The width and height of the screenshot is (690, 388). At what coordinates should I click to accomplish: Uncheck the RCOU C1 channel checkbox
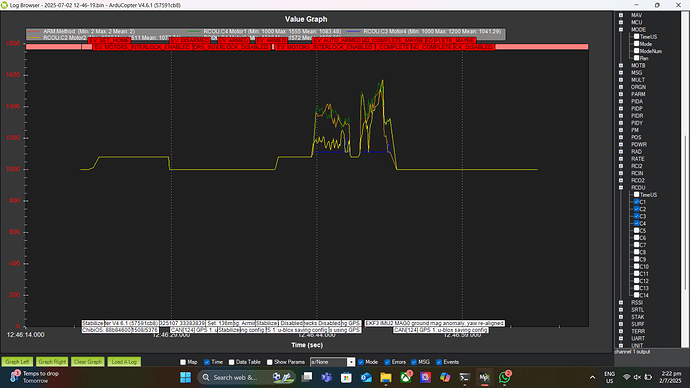[x=636, y=202]
